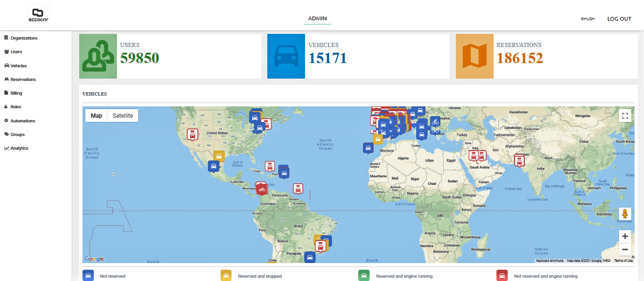Click the Street View pegman icon

pyautogui.click(x=625, y=214)
